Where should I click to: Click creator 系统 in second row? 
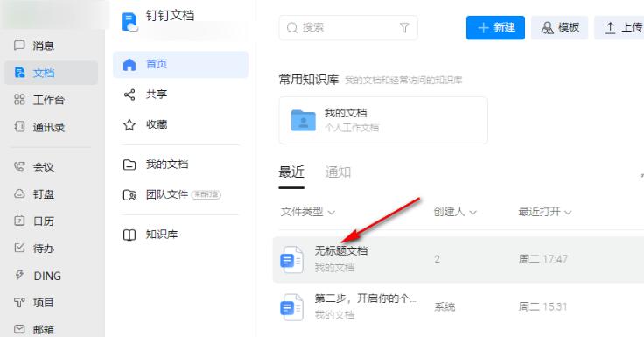[444, 307]
